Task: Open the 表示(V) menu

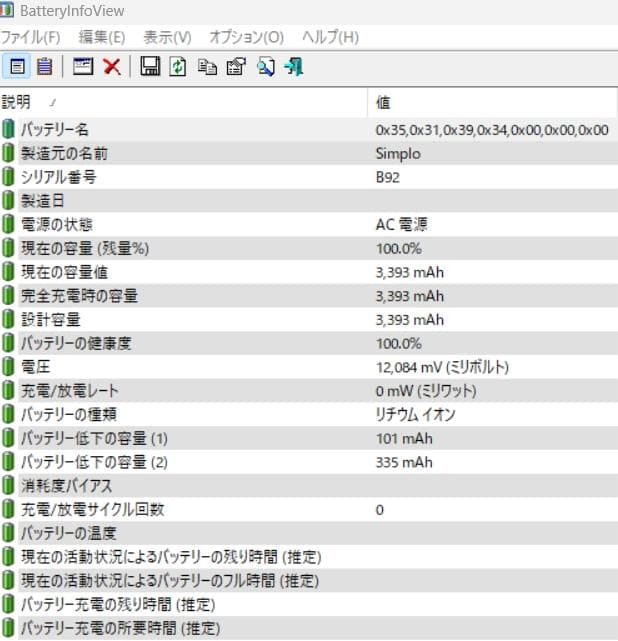Action: tap(167, 37)
